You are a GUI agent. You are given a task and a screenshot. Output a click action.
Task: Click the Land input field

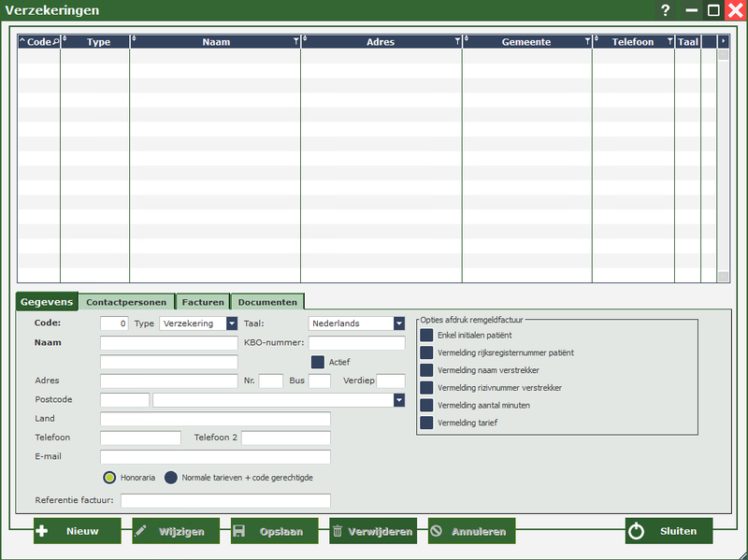point(215,419)
